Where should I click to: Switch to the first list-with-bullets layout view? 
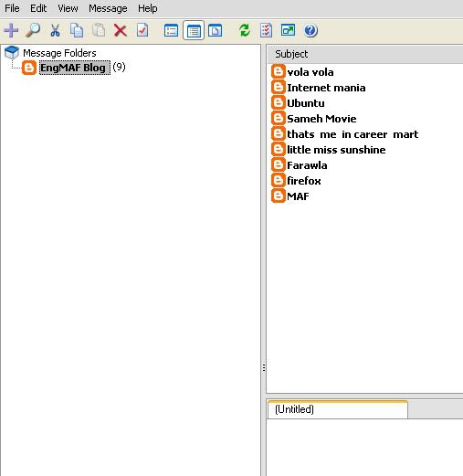point(171,30)
